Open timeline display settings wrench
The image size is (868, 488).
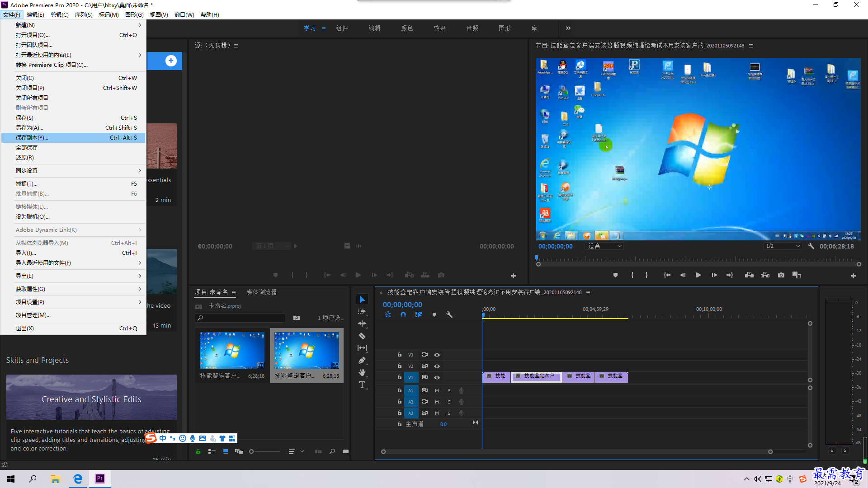click(449, 314)
